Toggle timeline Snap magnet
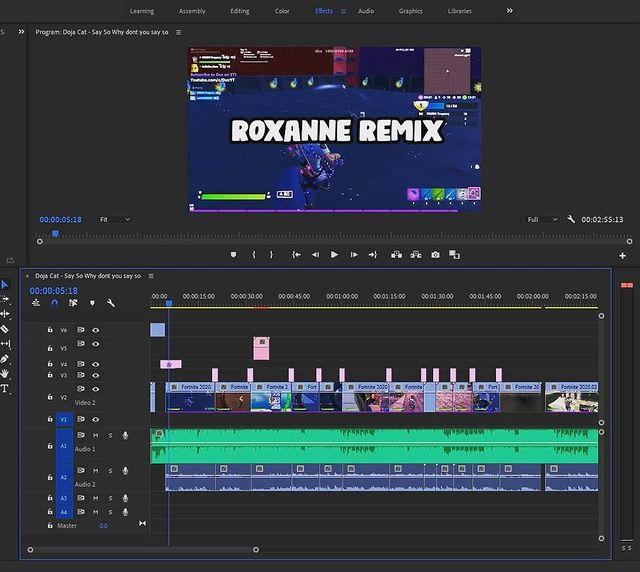 [55, 303]
